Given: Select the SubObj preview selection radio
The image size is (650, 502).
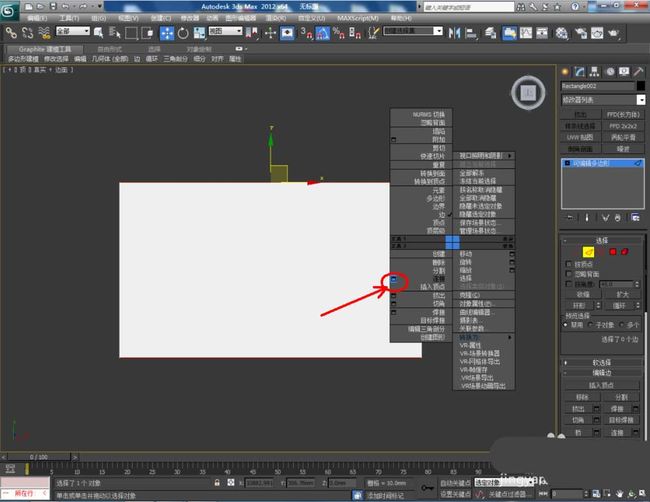Looking at the screenshot, I should pyautogui.click(x=591, y=325).
